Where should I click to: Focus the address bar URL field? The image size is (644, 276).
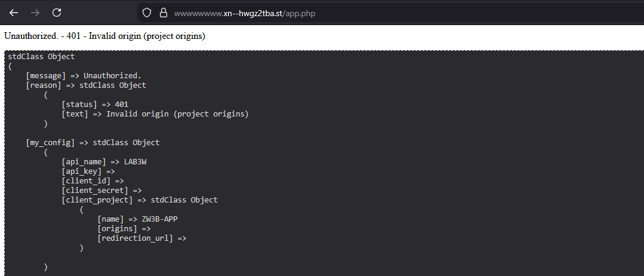(358, 13)
